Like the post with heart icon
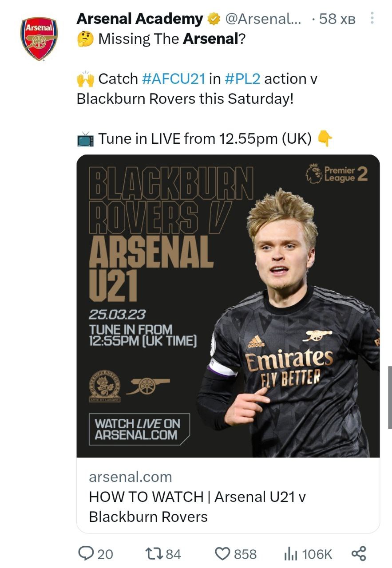The image size is (392, 568). click(x=222, y=553)
